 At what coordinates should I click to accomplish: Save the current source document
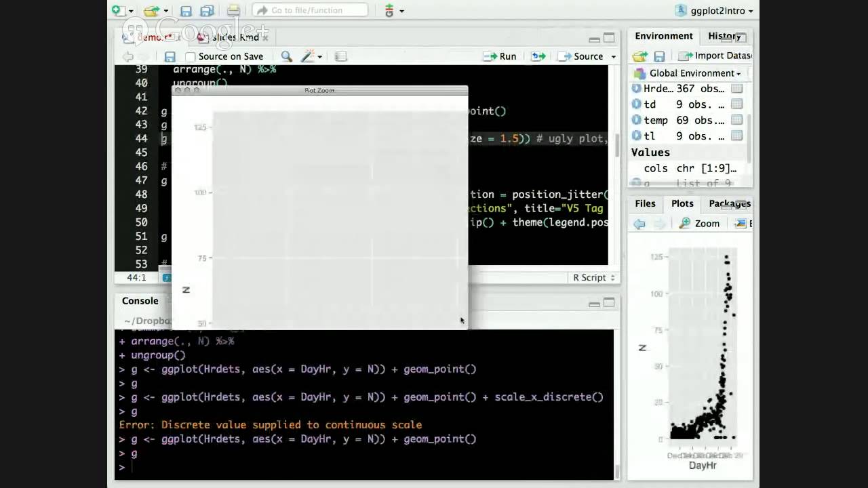click(x=170, y=57)
